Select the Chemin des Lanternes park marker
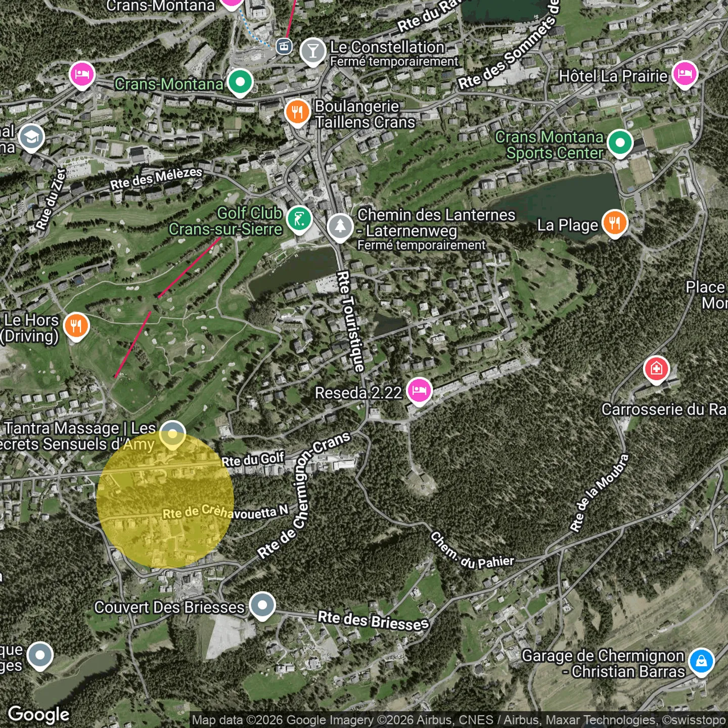 [340, 227]
